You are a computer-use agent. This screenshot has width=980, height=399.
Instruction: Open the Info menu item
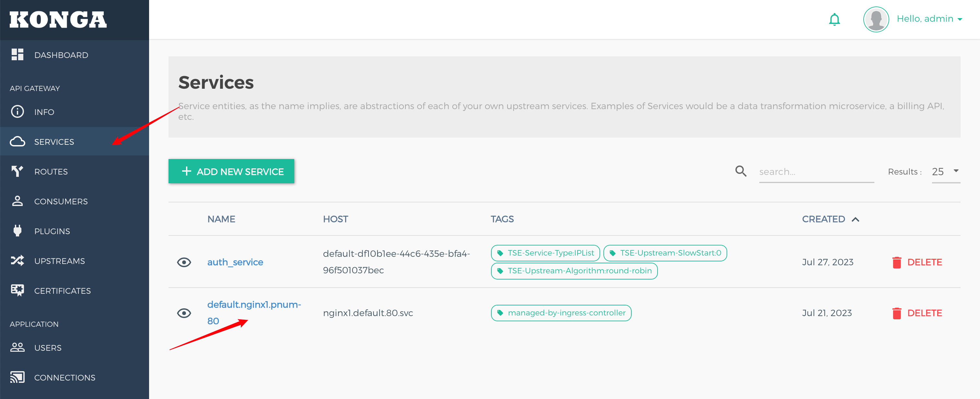click(x=75, y=112)
